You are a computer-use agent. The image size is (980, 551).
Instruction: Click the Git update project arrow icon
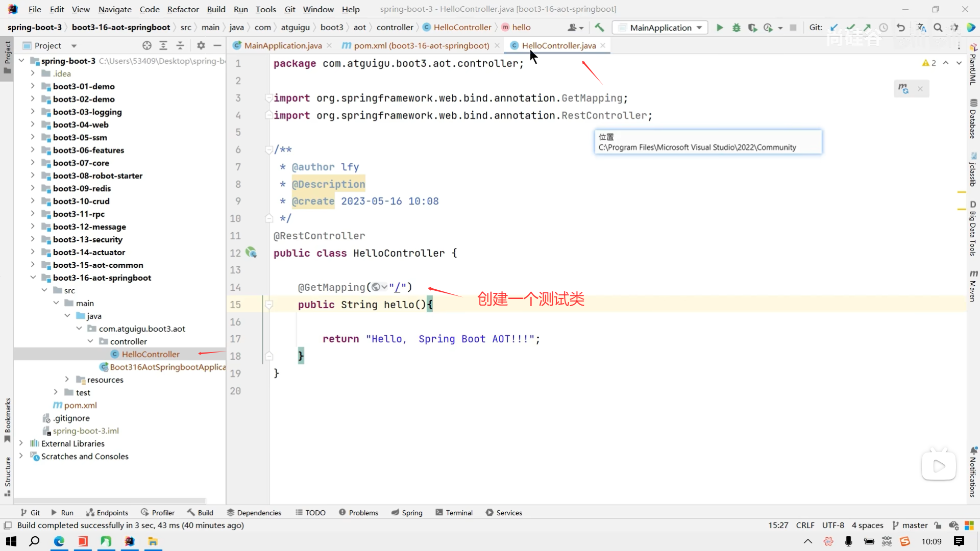pyautogui.click(x=834, y=28)
